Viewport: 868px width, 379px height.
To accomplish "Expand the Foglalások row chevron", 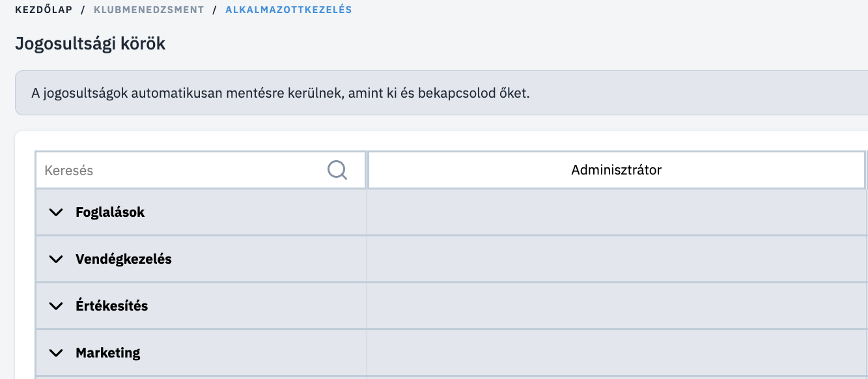I will coord(56,212).
